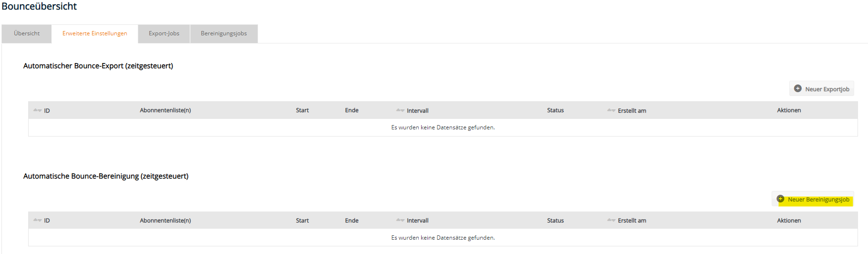Image resolution: width=868 pixels, height=254 pixels.
Task: Go to the Bereinigungsjobs tab
Action: (x=224, y=33)
